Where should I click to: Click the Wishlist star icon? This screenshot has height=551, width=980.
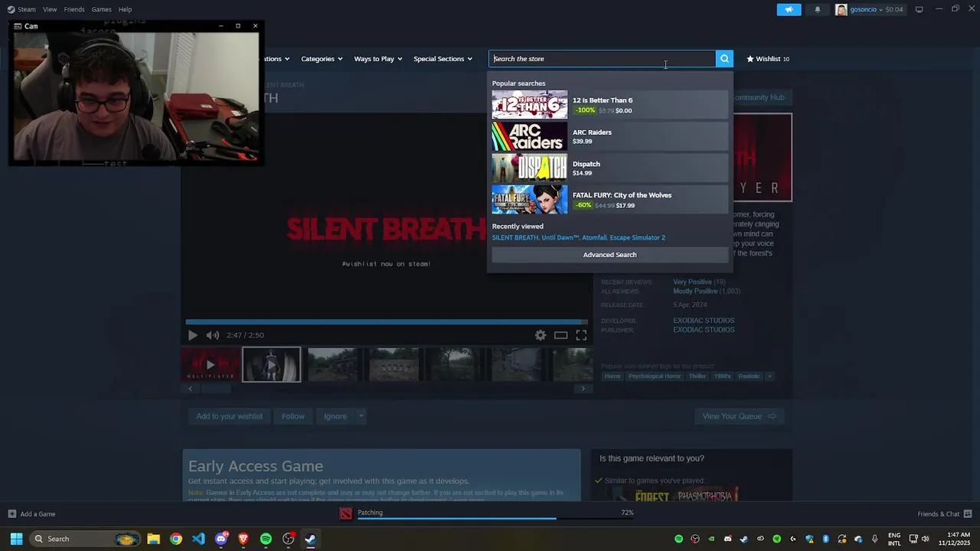(x=750, y=59)
